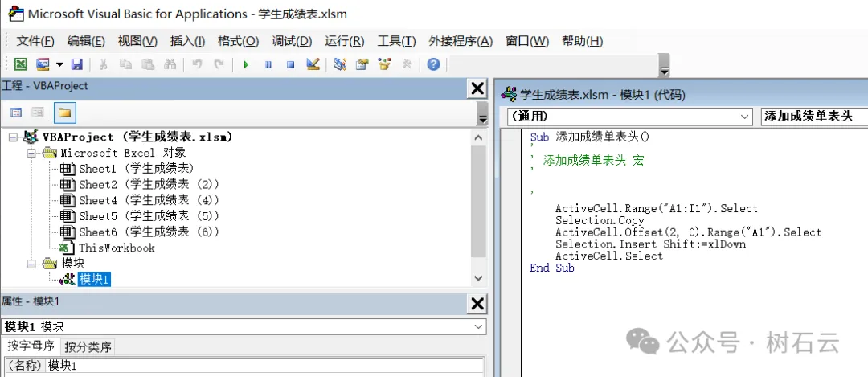
Task: Open the 运行(R) menu
Action: (344, 41)
